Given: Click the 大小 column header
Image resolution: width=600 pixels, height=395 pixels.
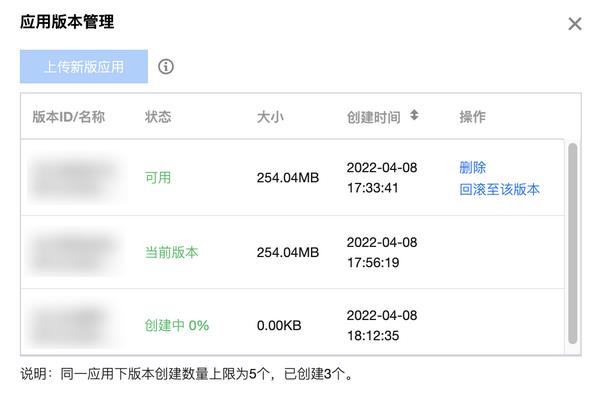Looking at the screenshot, I should coord(270,117).
